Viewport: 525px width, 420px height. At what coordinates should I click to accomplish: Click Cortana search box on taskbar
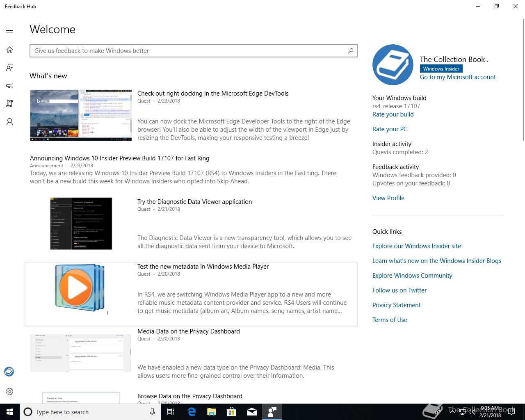[90, 412]
